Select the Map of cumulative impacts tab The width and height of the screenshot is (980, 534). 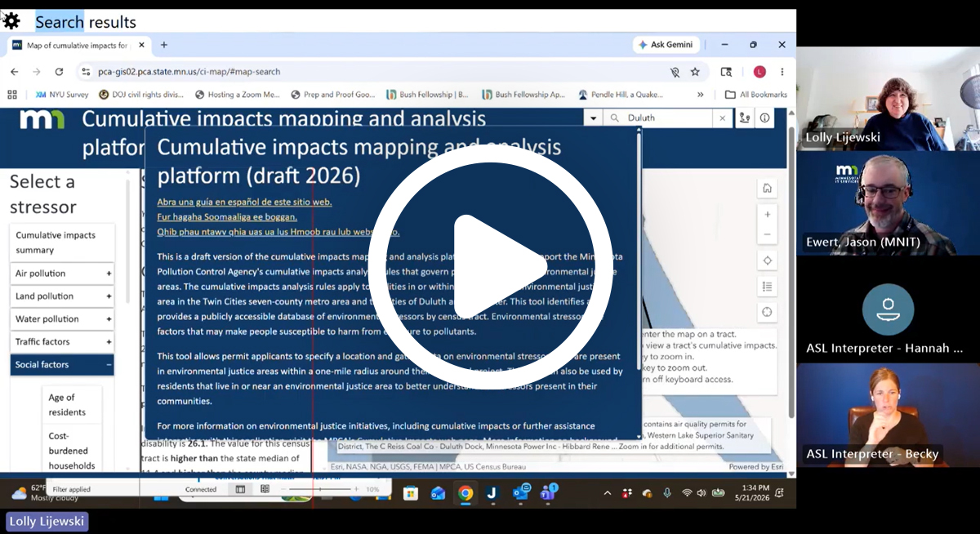(78, 45)
